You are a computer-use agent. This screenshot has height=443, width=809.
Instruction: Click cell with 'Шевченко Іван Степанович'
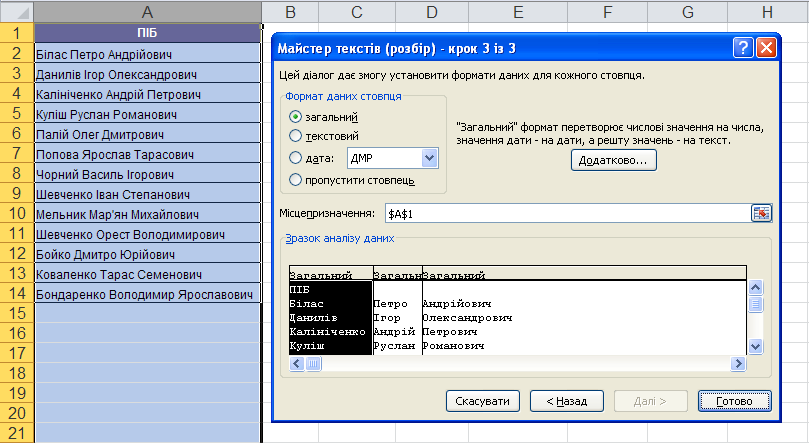coord(147,193)
